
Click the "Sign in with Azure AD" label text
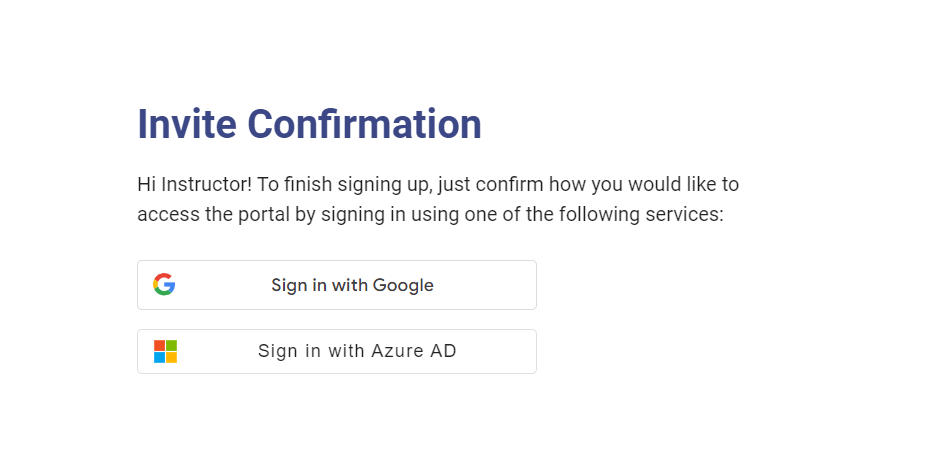tap(357, 351)
